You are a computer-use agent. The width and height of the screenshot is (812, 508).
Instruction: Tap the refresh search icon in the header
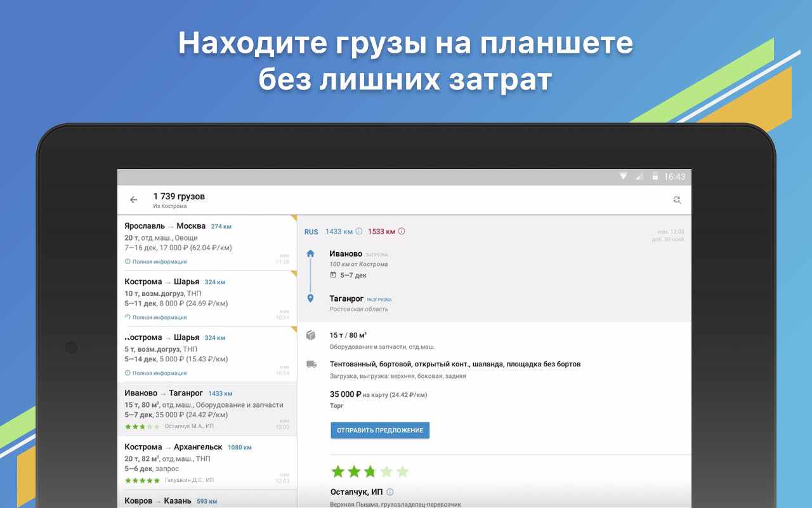point(677,200)
